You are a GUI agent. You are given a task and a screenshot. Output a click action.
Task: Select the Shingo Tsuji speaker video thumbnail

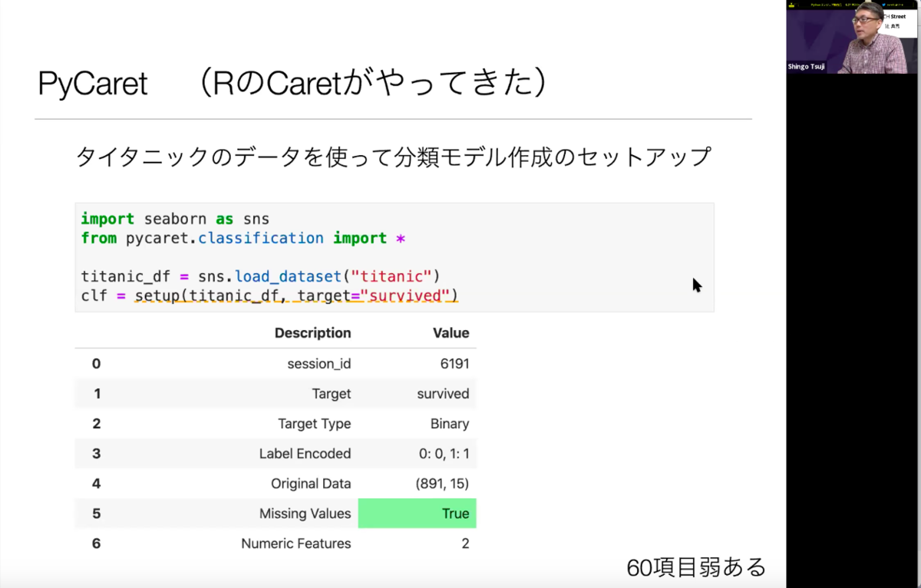coord(853,37)
